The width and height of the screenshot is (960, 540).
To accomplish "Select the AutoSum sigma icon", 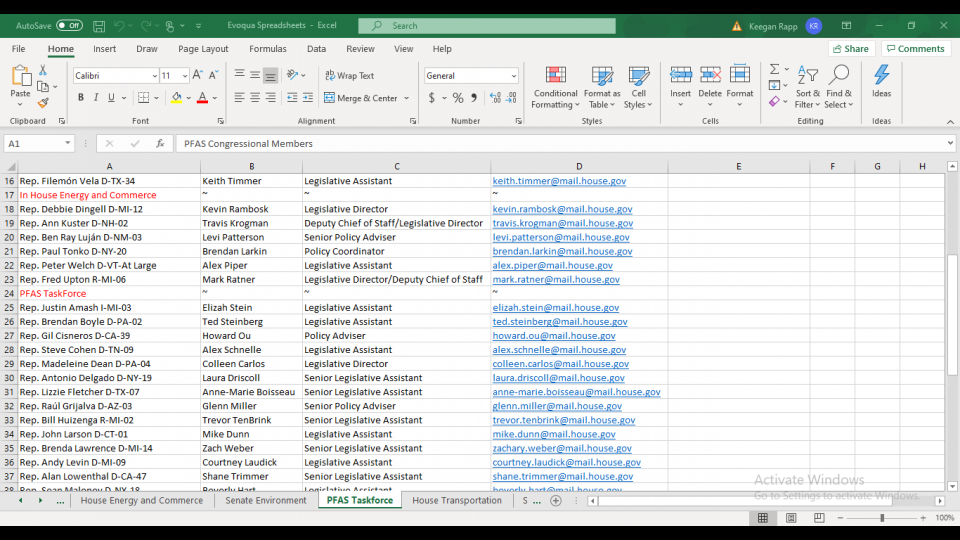I will tap(774, 69).
